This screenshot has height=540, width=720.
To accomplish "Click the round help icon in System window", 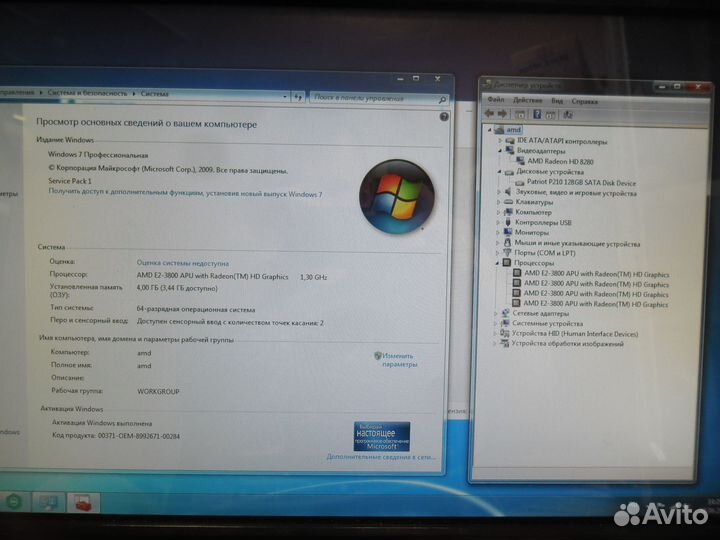I will pyautogui.click(x=444, y=117).
